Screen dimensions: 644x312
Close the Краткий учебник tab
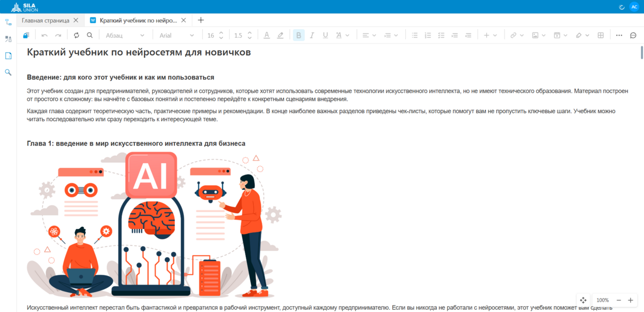pyautogui.click(x=184, y=20)
